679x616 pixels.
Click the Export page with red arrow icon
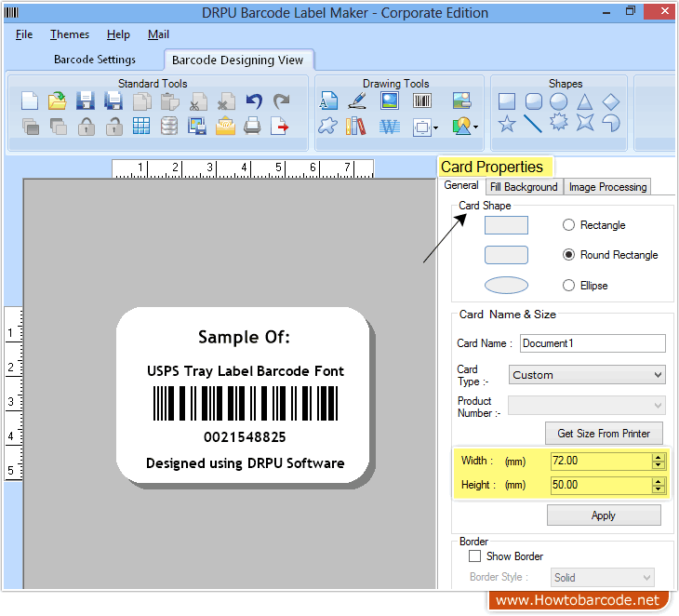279,126
